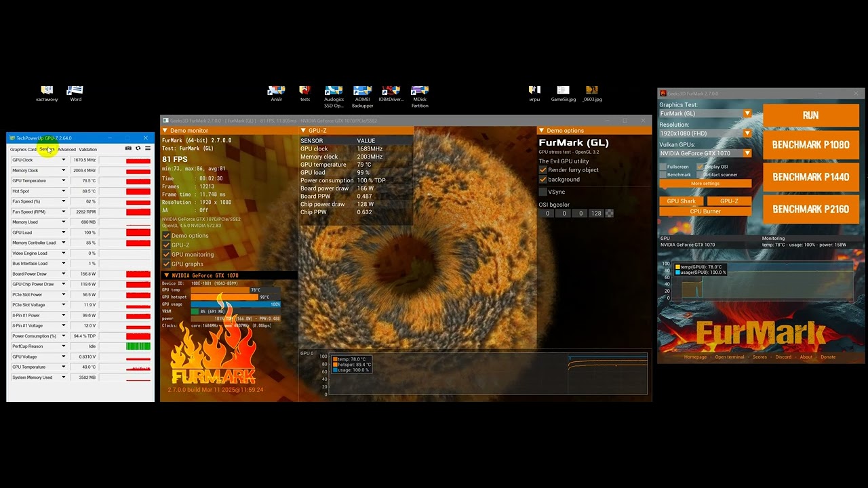868x488 pixels.
Task: Switch to Graphics Card tab in GPU-Z
Action: tap(23, 150)
